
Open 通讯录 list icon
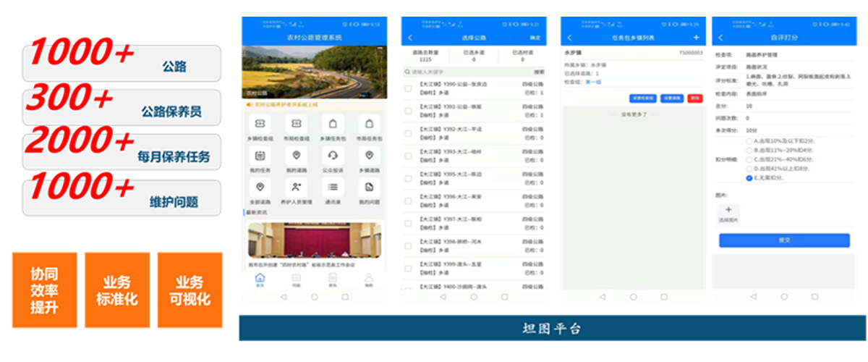[x=333, y=187]
